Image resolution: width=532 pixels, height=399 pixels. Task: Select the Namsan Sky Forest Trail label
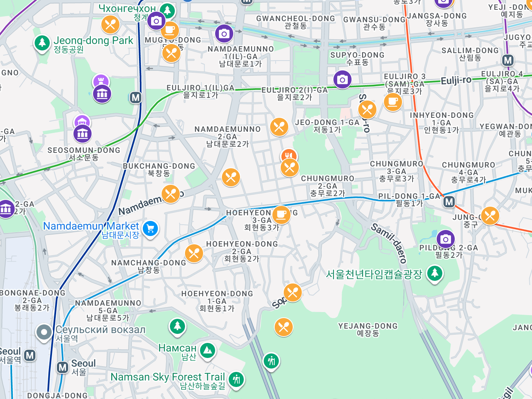coord(168,377)
